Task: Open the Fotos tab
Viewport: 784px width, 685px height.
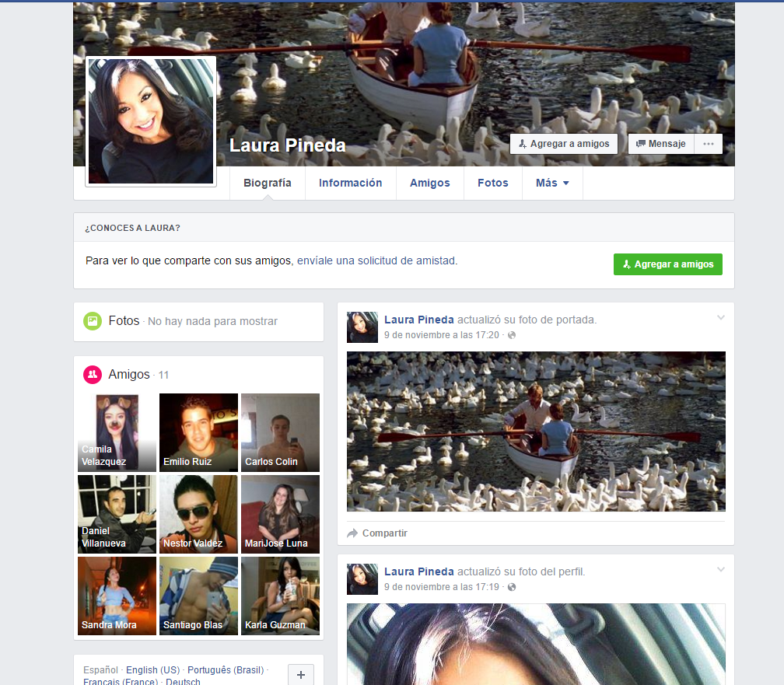Action: (x=492, y=183)
